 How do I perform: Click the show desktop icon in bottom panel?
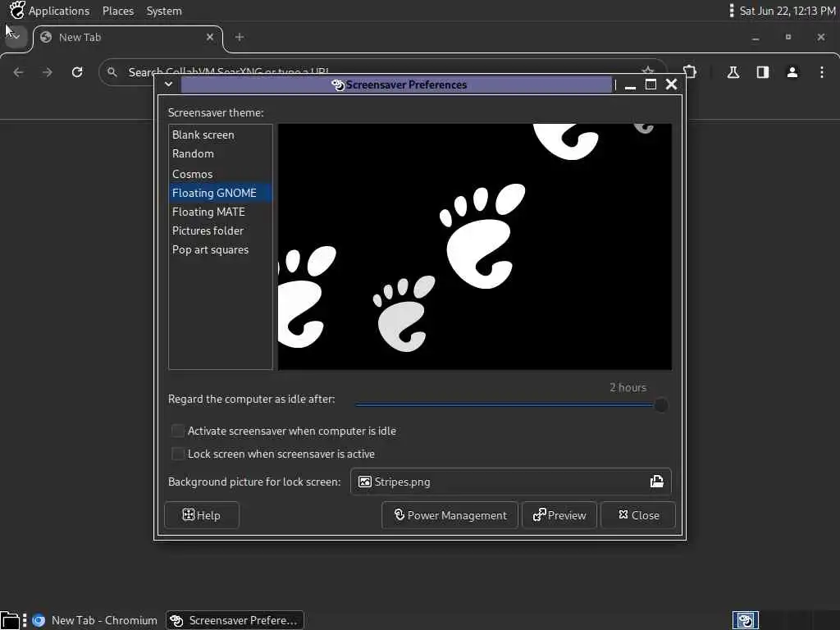[10, 621]
